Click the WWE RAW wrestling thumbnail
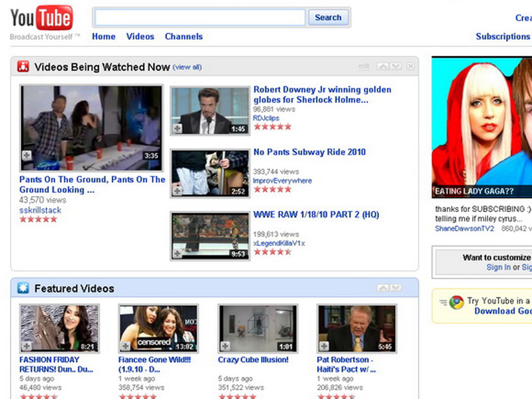532x399 pixels. pyautogui.click(x=210, y=236)
